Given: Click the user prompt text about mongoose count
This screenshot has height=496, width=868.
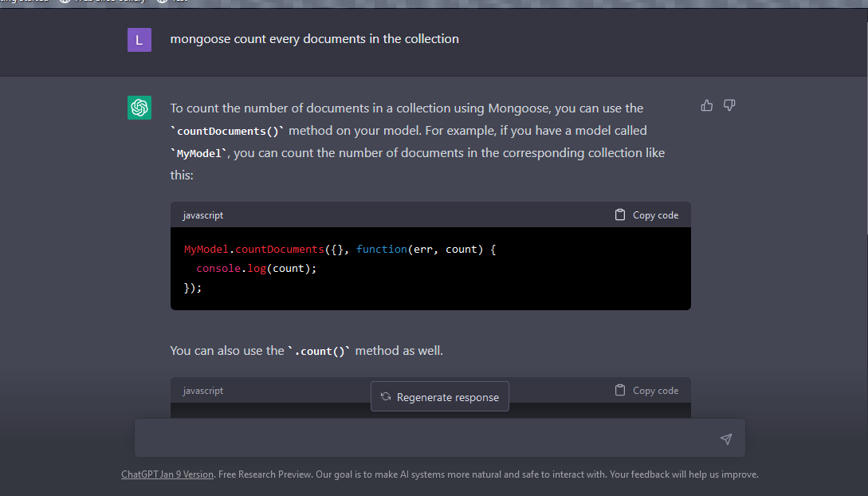Looking at the screenshot, I should 314,39.
